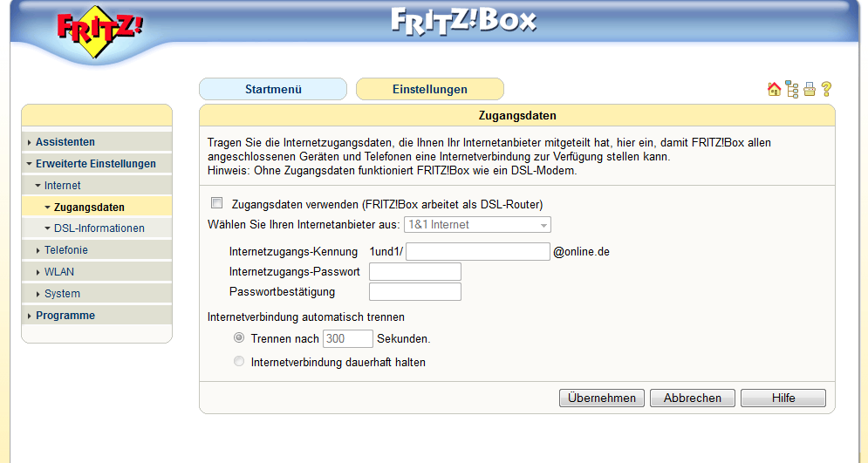Switch to the Einstellungen tab

(429, 89)
